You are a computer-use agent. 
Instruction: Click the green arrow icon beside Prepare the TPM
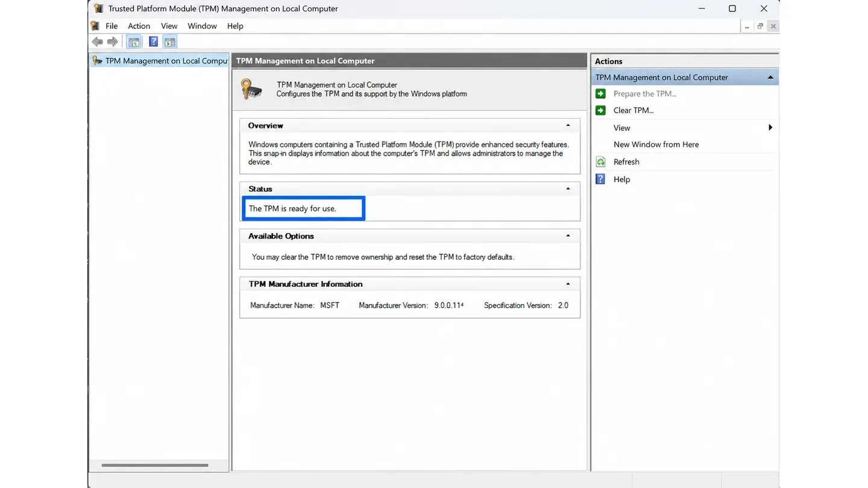[x=600, y=93]
